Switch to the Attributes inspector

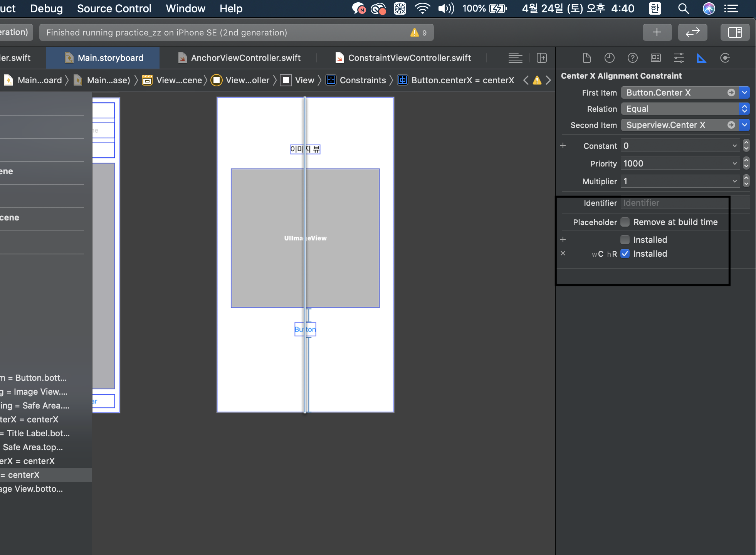click(679, 58)
